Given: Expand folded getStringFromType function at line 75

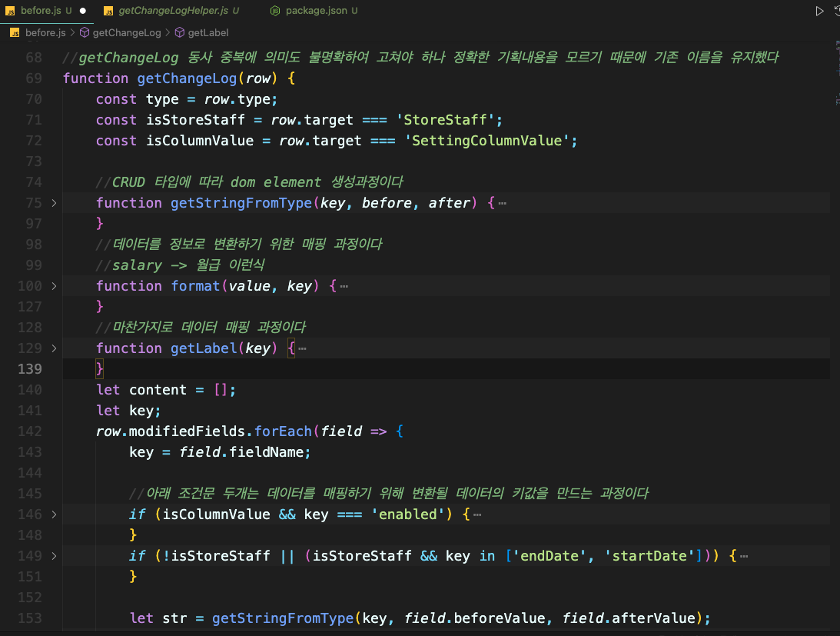Looking at the screenshot, I should point(54,203).
